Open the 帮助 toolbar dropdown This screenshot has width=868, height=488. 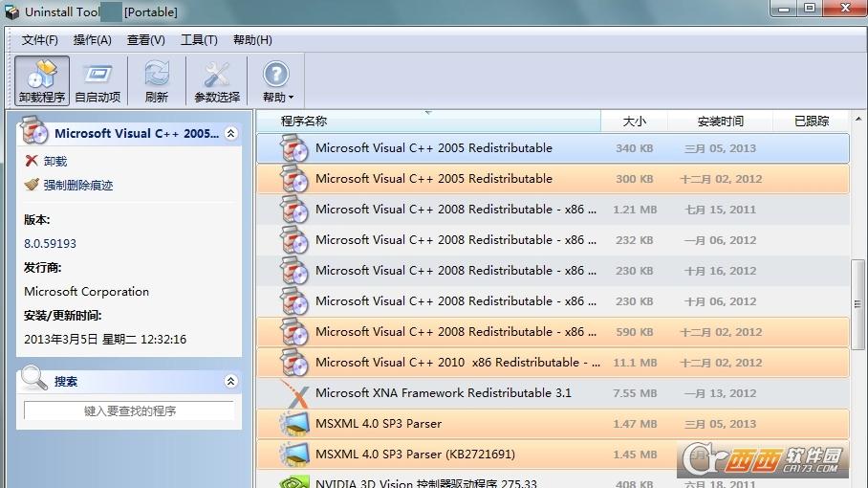tap(277, 81)
